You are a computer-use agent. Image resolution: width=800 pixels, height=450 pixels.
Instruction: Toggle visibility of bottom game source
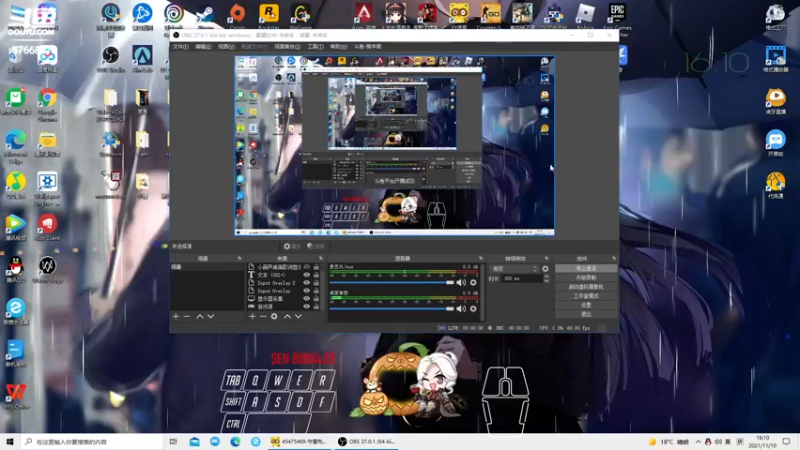[x=307, y=307]
